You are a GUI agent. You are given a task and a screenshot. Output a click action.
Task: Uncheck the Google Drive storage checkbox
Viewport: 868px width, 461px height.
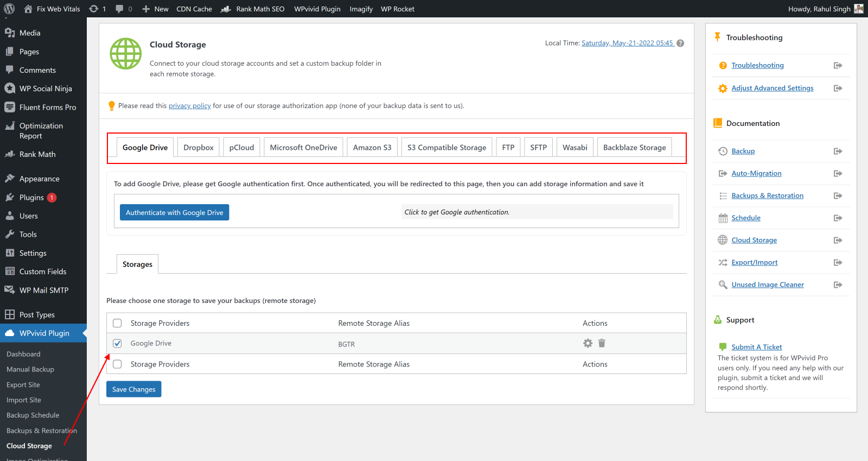point(117,343)
